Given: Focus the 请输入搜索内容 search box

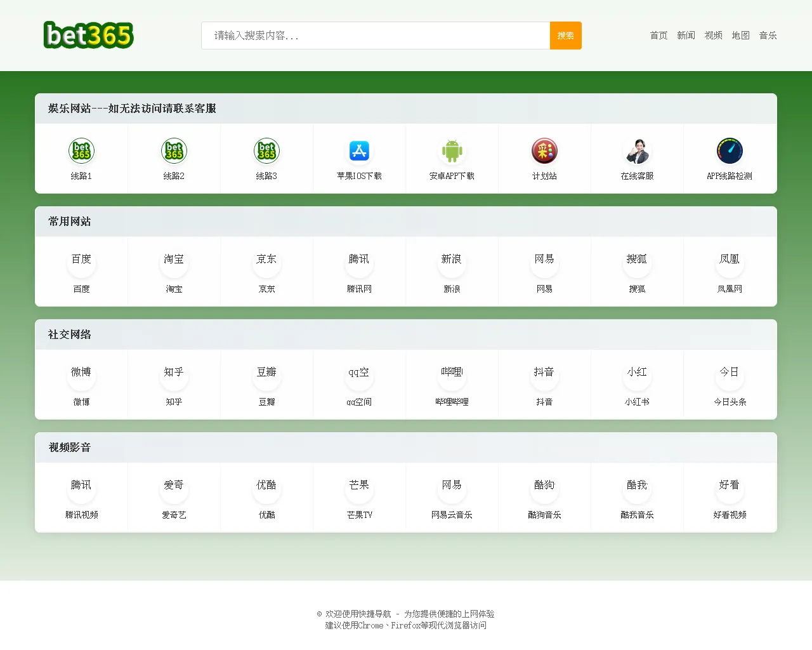Looking at the screenshot, I should [376, 36].
